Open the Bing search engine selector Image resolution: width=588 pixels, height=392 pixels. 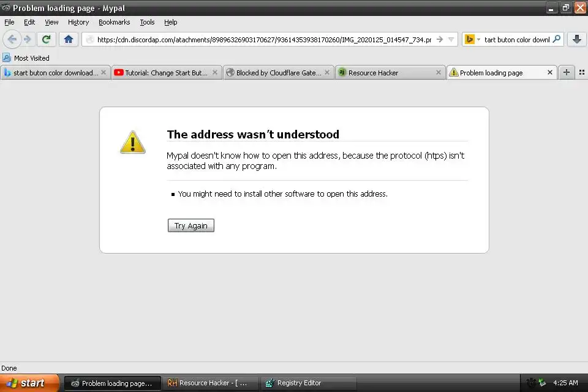pos(472,39)
